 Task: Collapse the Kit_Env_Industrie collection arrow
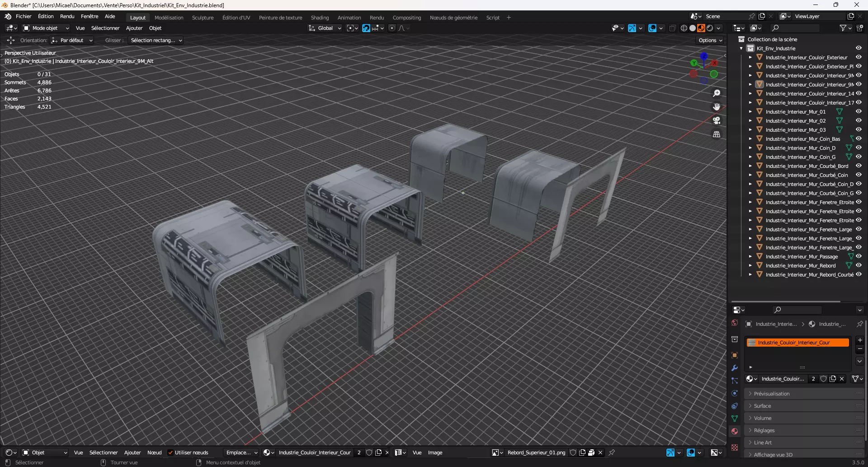click(x=741, y=48)
